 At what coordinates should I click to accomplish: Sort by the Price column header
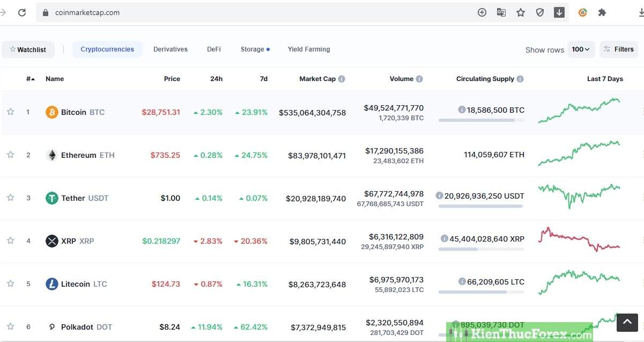click(x=172, y=79)
